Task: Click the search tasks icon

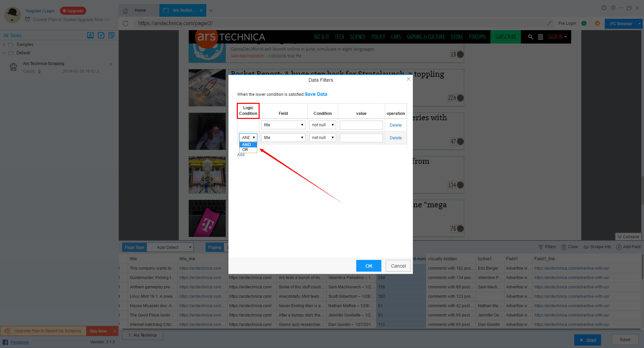Action: click(x=111, y=35)
